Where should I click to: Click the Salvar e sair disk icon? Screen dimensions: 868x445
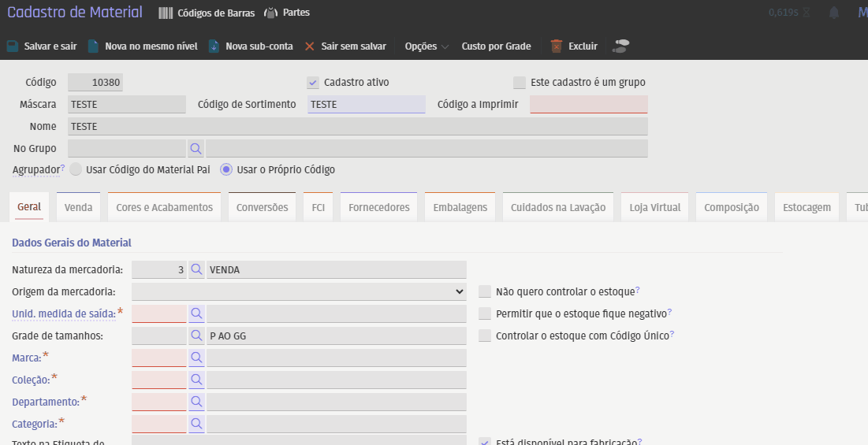[13, 46]
